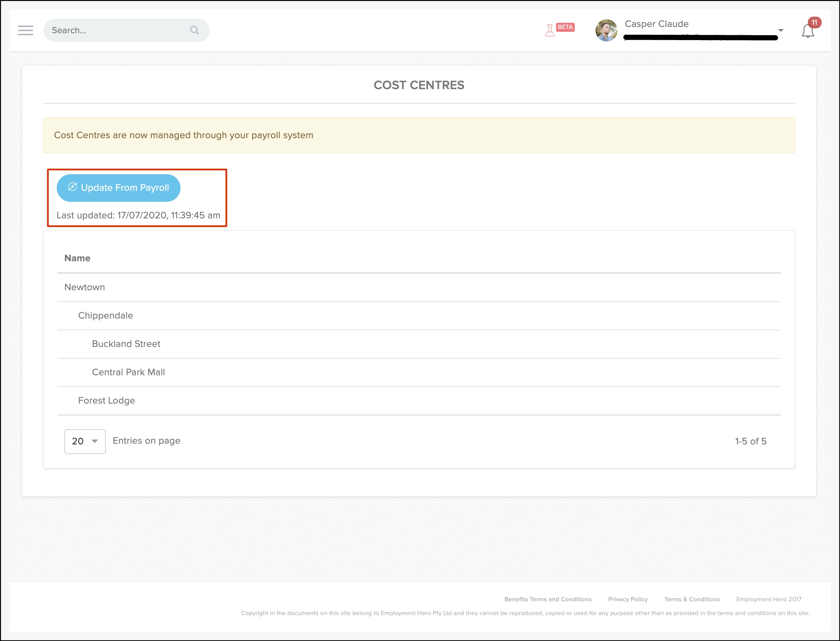Open the entries per page dropdown
This screenshot has height=641, width=840.
point(85,442)
